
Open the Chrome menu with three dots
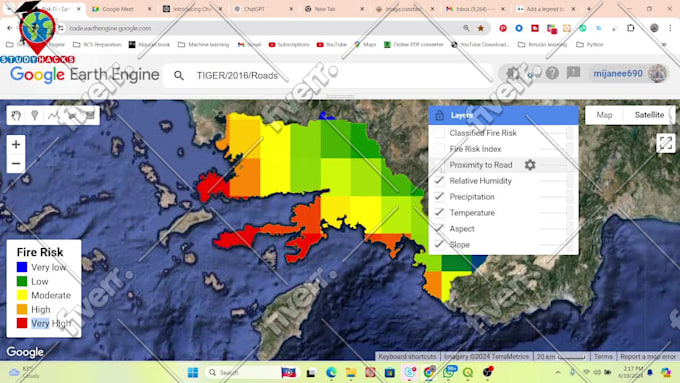670,28
